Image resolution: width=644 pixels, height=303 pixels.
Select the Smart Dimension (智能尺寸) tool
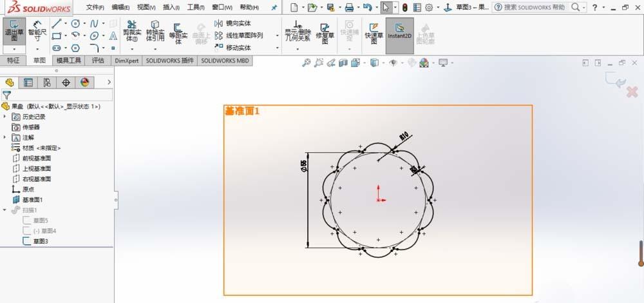coord(37,31)
